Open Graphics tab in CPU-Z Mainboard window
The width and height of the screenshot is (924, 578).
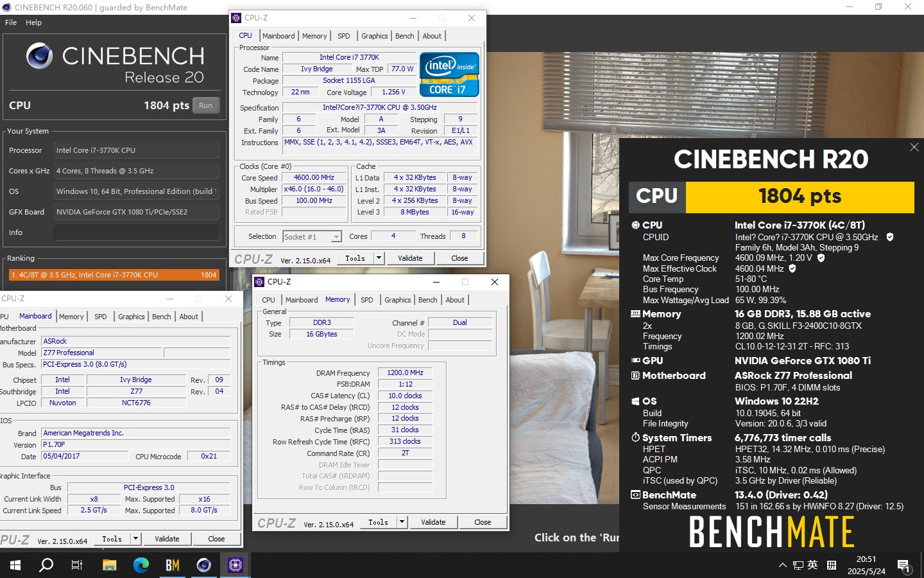132,317
